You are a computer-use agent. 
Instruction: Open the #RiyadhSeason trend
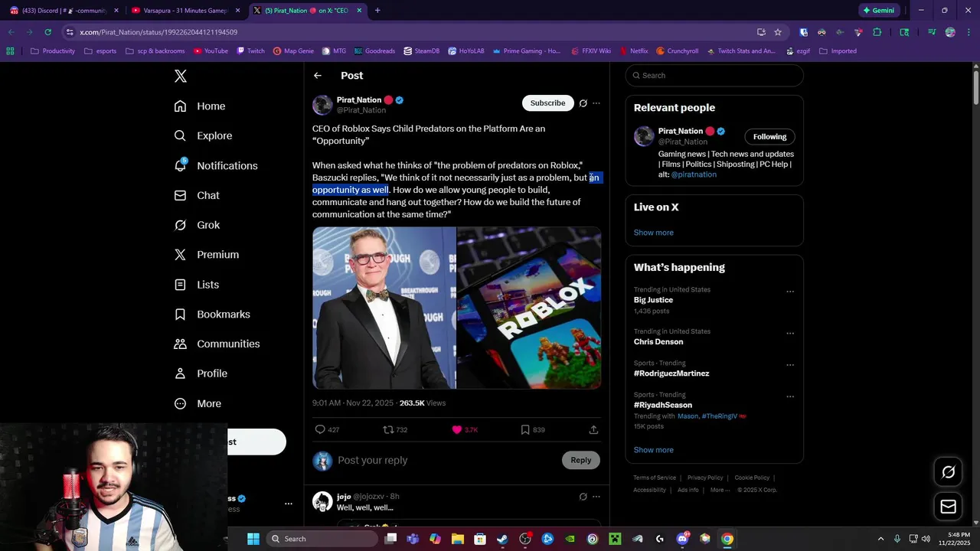click(663, 405)
